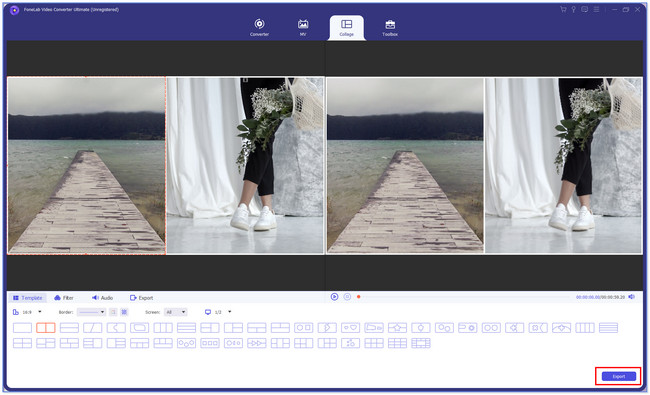This screenshot has height=395, width=650.
Task: Open the shopping cart icon
Action: [563, 9]
